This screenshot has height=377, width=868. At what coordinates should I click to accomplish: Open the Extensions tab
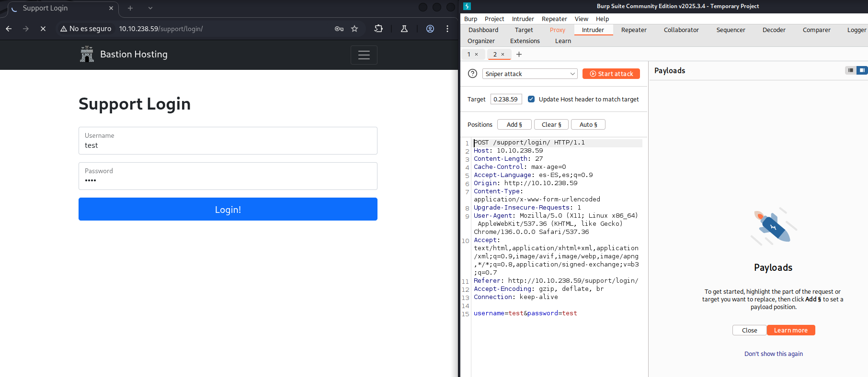pyautogui.click(x=525, y=41)
